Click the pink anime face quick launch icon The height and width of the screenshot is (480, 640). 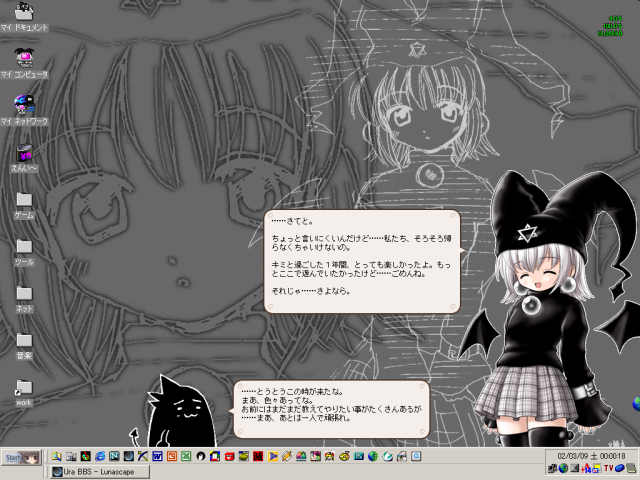pos(316,456)
